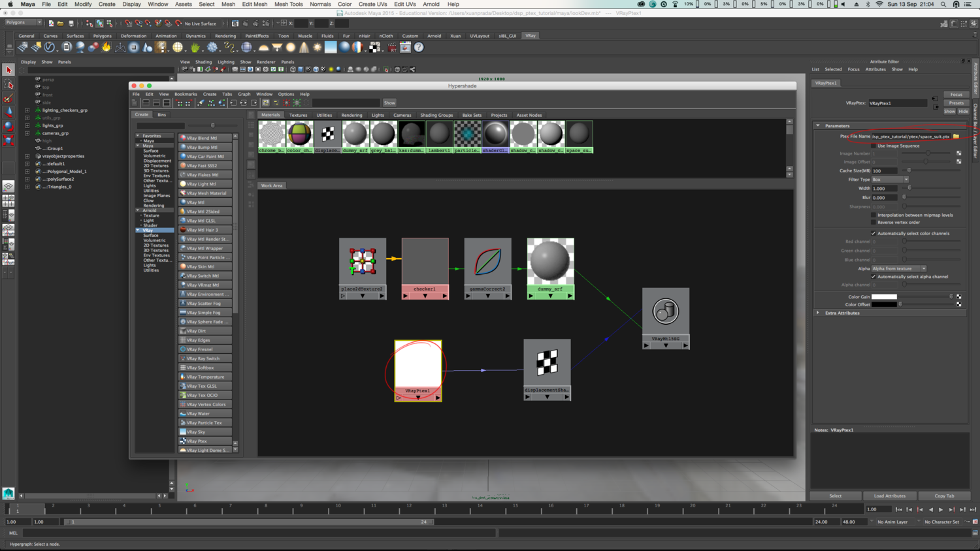Create a VRay Ptex node from list
The image size is (980, 551).
coord(205,441)
